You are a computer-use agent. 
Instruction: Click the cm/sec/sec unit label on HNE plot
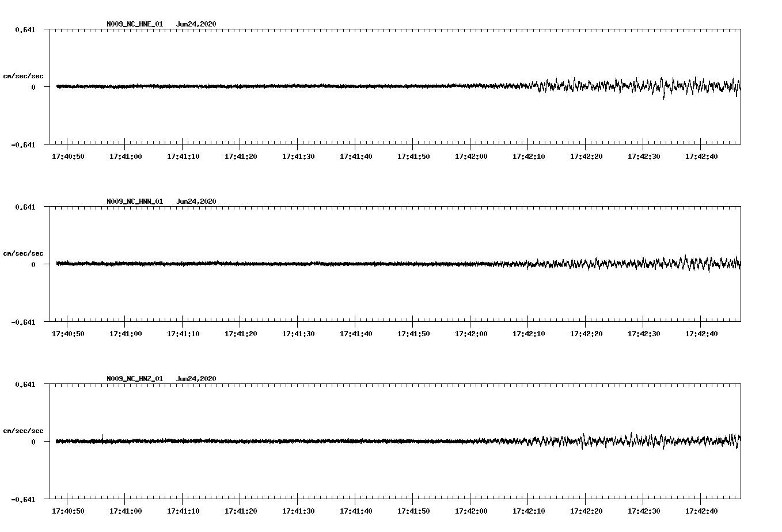pos(24,76)
